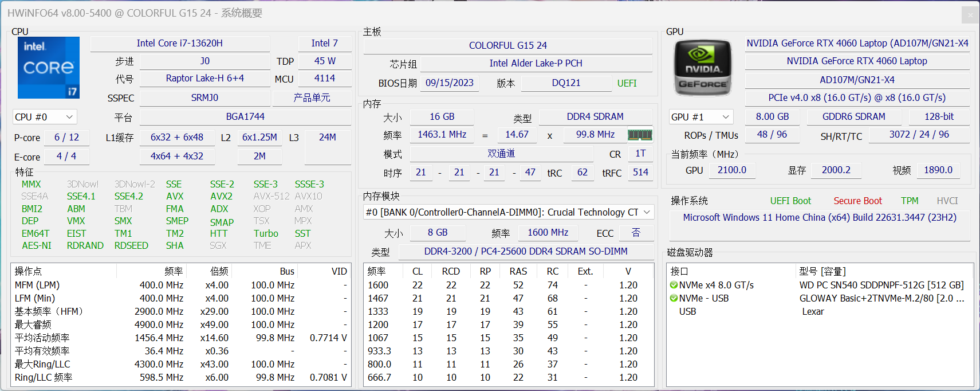The width and height of the screenshot is (980, 391).
Task: Click the green memory module icon
Action: coord(640,135)
